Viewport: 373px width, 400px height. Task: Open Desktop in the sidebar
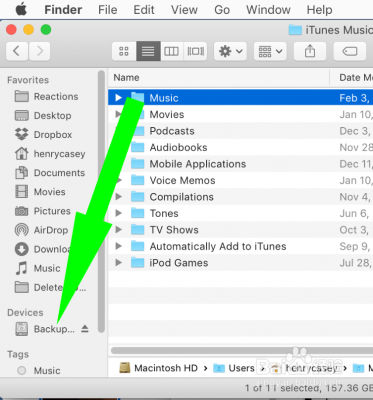[x=43, y=116]
